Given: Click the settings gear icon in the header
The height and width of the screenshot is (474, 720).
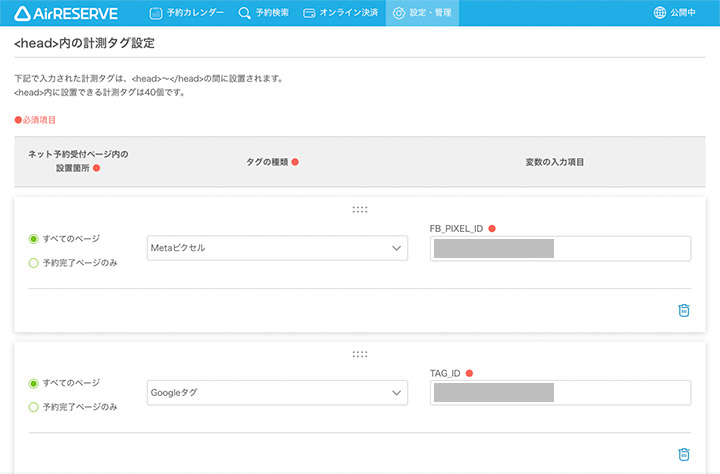Looking at the screenshot, I should [399, 13].
